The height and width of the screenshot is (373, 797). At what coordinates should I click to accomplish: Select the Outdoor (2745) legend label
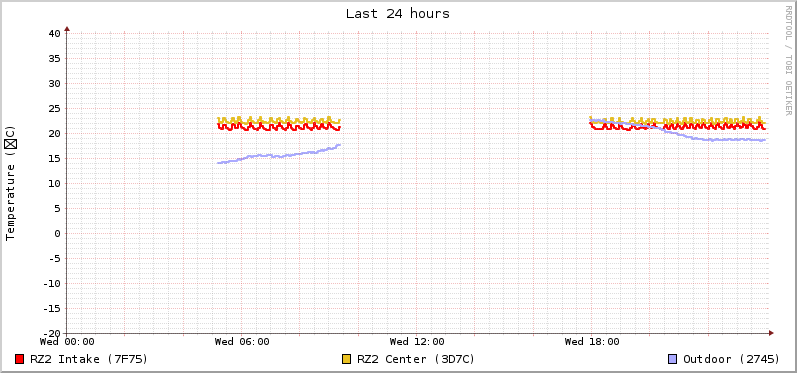(x=731, y=359)
